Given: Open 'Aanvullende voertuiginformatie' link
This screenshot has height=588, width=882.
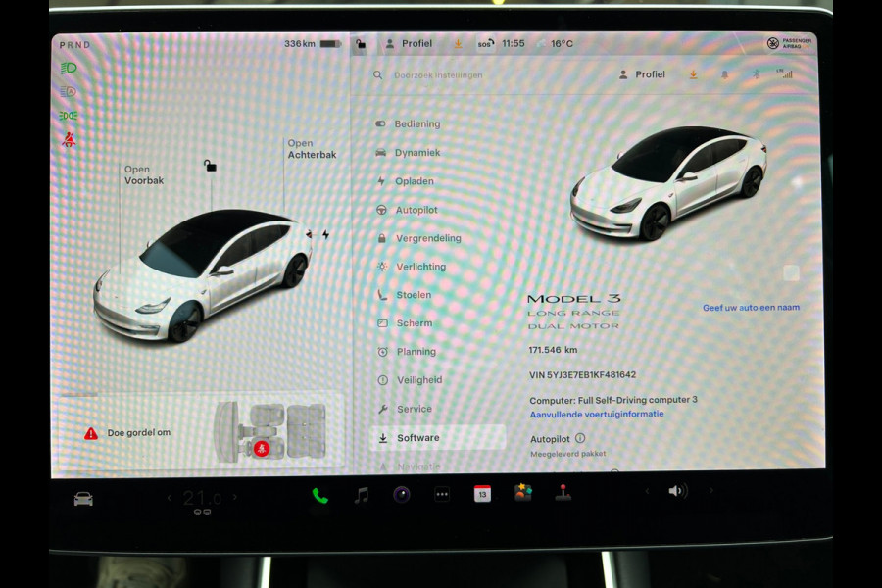Looking at the screenshot, I should point(596,415).
